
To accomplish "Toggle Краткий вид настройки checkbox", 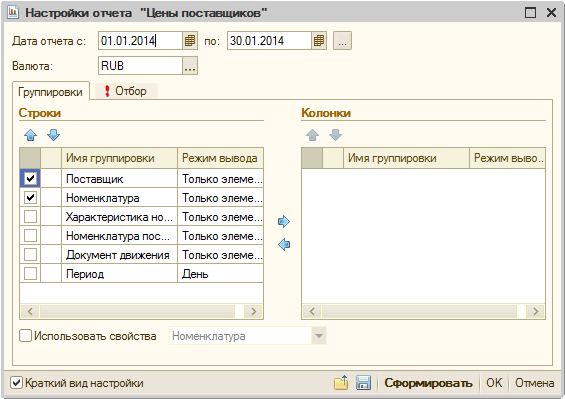I will [17, 382].
